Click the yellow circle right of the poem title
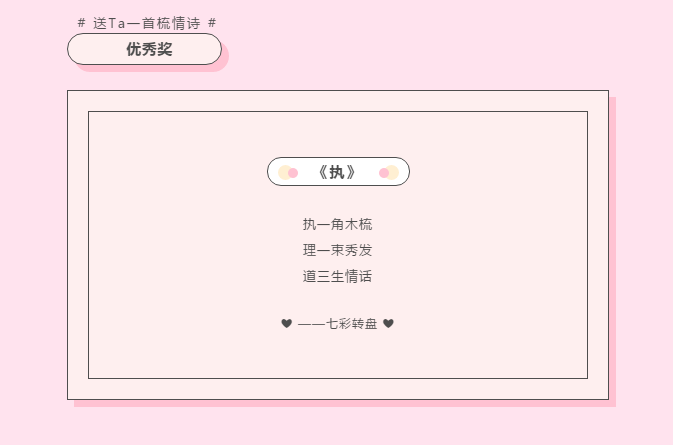673x445 pixels. pos(393,172)
